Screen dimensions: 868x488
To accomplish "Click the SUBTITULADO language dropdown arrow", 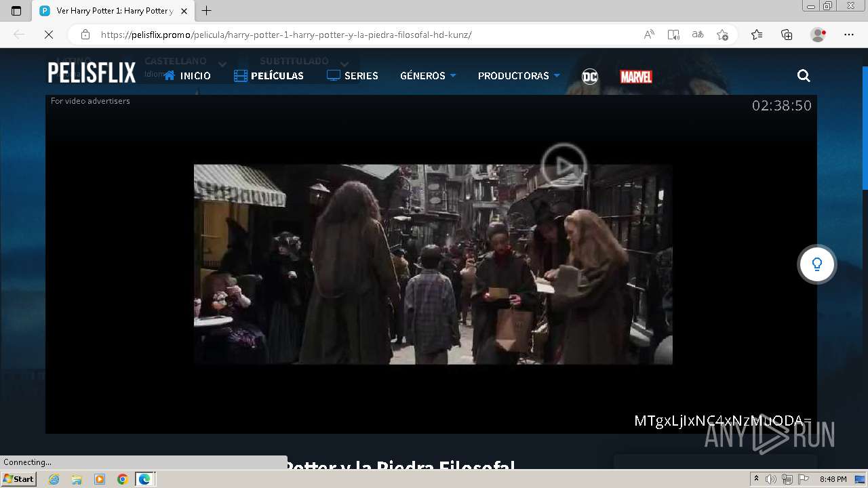I will coord(346,64).
